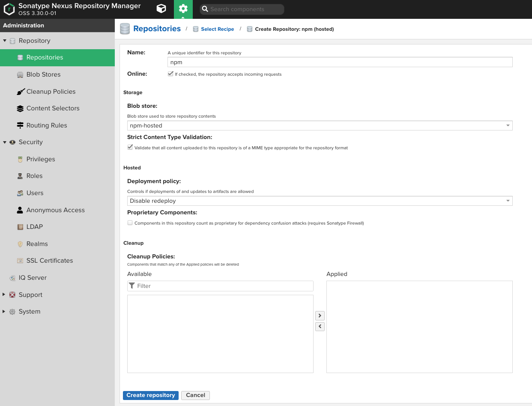Go back to Repositories breadcrumb
The width and height of the screenshot is (532, 406).
(157, 29)
